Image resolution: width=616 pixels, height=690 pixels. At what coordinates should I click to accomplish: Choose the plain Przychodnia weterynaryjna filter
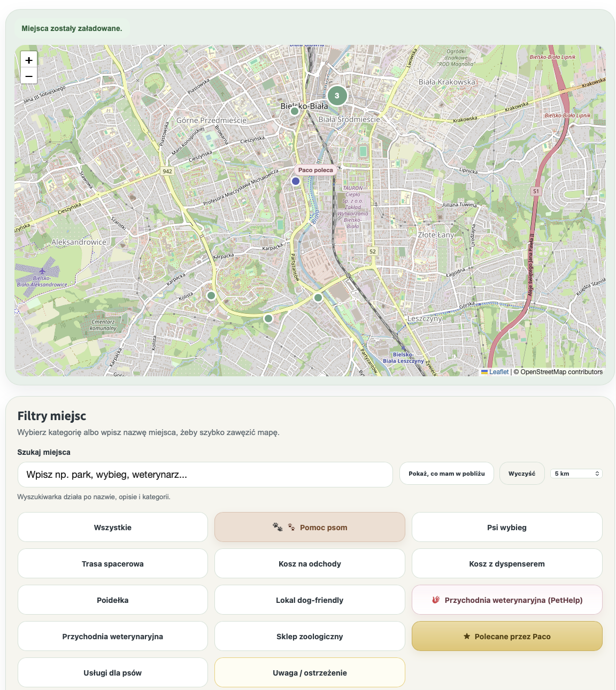(x=113, y=637)
